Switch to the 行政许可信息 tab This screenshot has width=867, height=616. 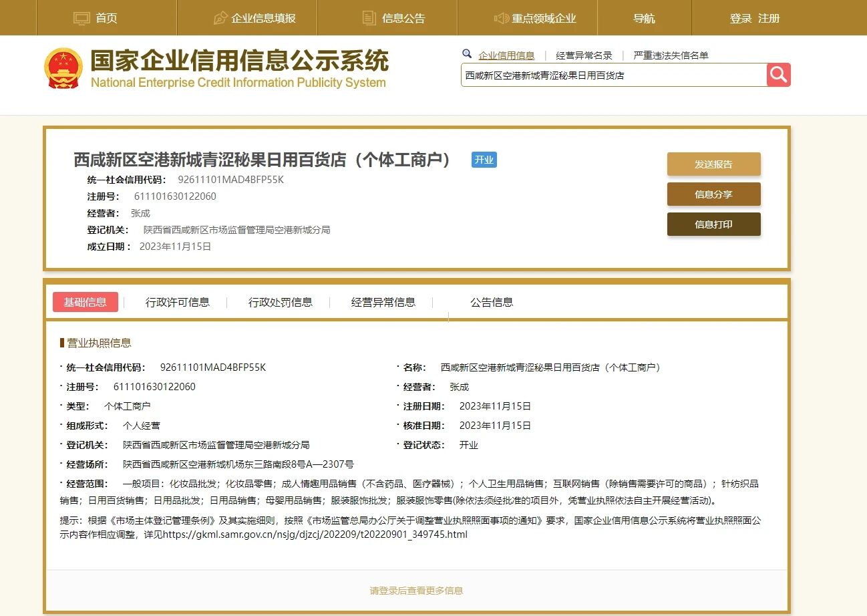pyautogui.click(x=178, y=302)
